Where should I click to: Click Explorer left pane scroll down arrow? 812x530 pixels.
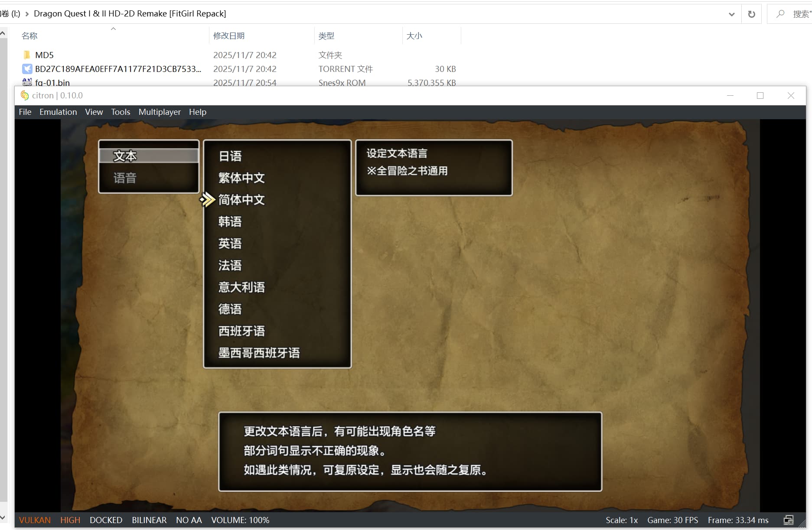[x=3, y=517]
